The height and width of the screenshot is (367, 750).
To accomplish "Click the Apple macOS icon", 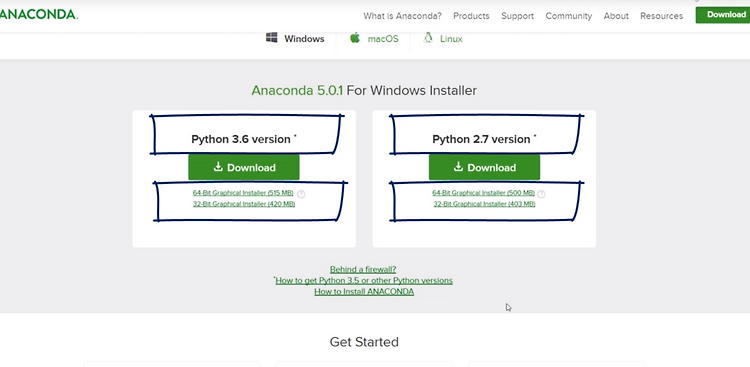I will point(354,38).
